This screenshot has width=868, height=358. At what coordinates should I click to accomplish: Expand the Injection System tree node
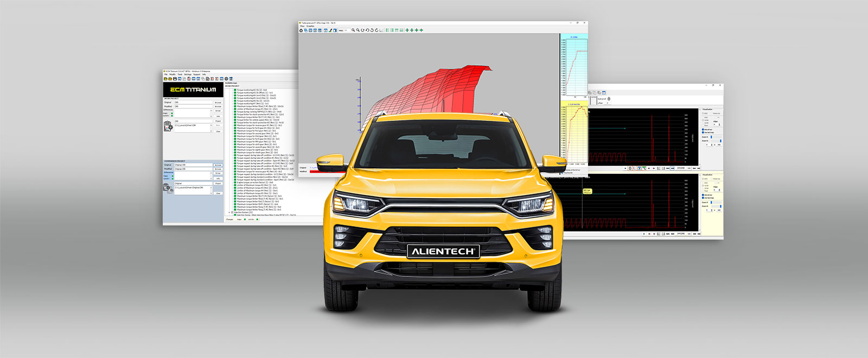point(229,212)
